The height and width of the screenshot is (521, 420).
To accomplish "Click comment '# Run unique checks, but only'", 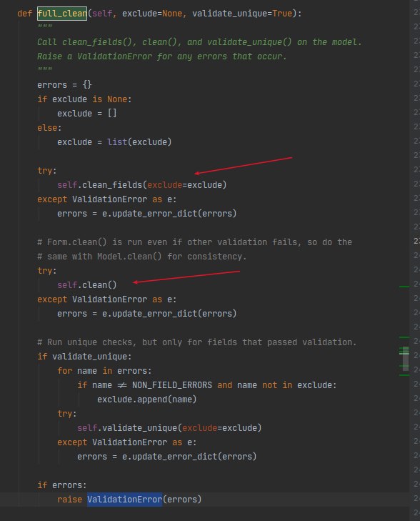I will 197,342.
